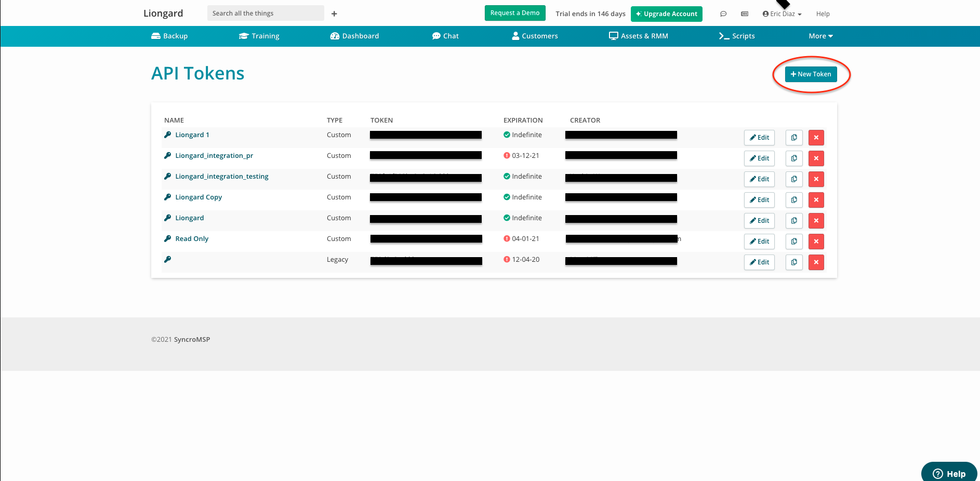Copy the Liongard_integration_pr token

(x=794, y=158)
